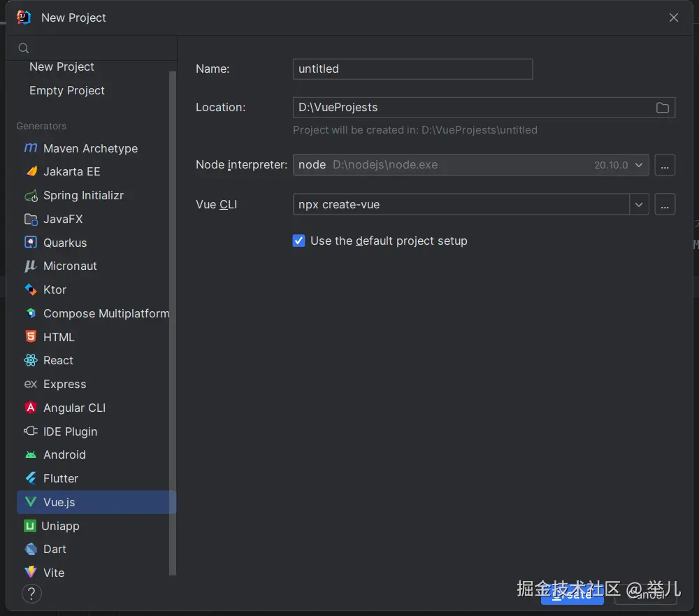699x616 pixels.
Task: Click the node version 20.10.0 text
Action: (611, 165)
